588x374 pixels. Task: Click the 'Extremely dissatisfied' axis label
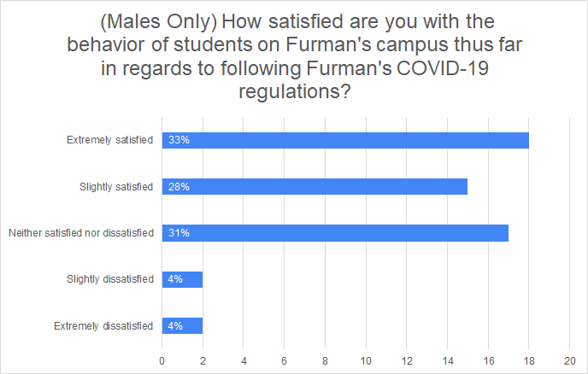click(x=105, y=325)
